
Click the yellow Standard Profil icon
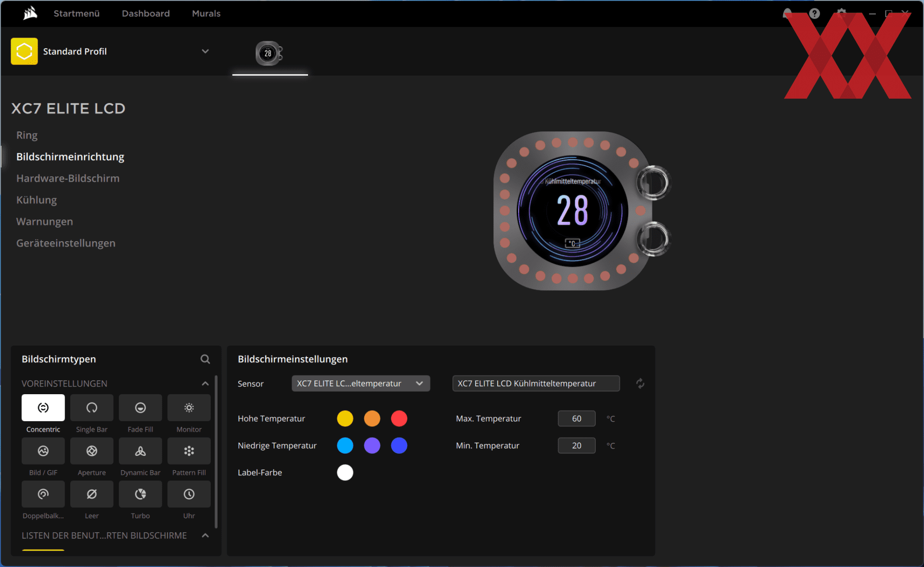[x=24, y=51]
